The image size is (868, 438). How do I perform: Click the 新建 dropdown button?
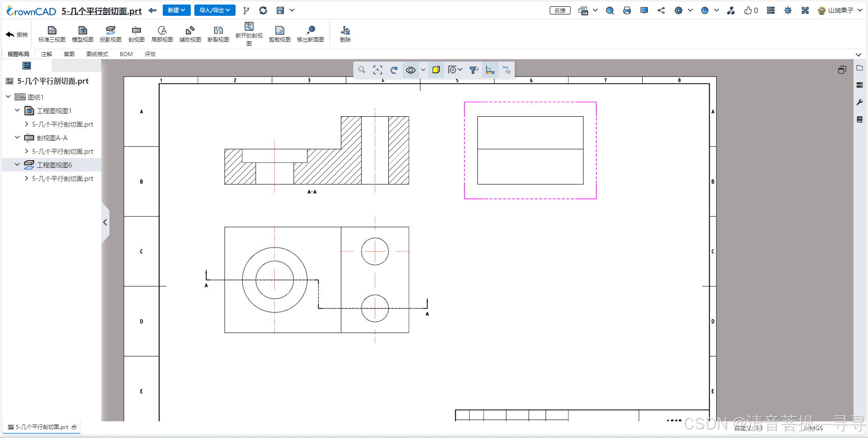[x=176, y=10]
